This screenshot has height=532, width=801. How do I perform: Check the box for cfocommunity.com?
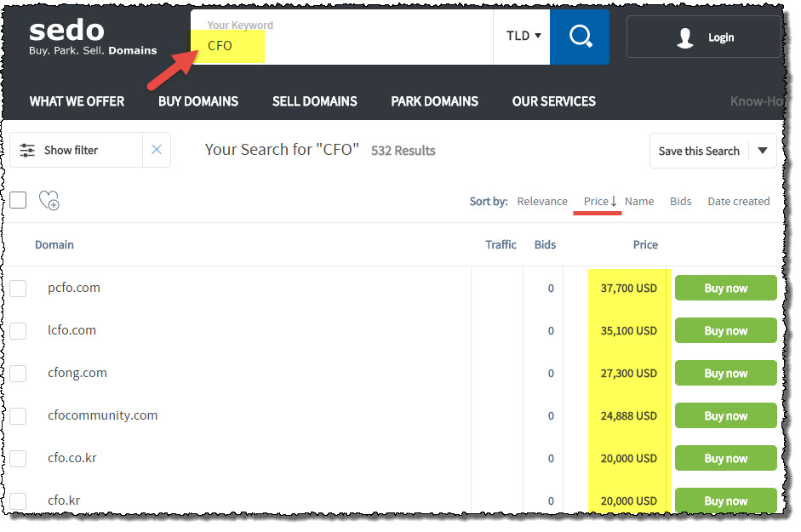[18, 416]
